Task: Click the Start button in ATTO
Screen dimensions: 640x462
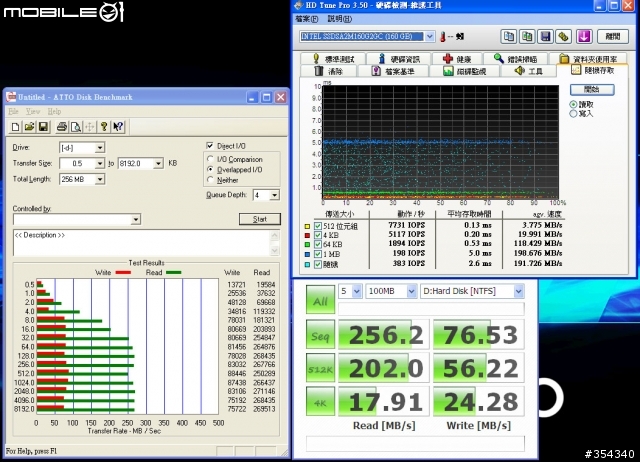Action: point(260,219)
